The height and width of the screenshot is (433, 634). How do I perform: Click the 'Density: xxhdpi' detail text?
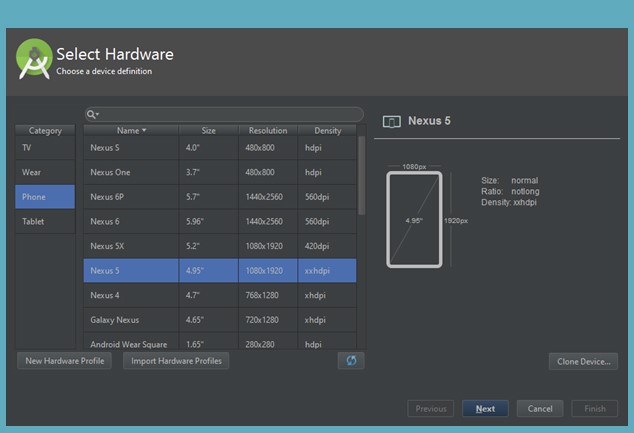pos(509,202)
